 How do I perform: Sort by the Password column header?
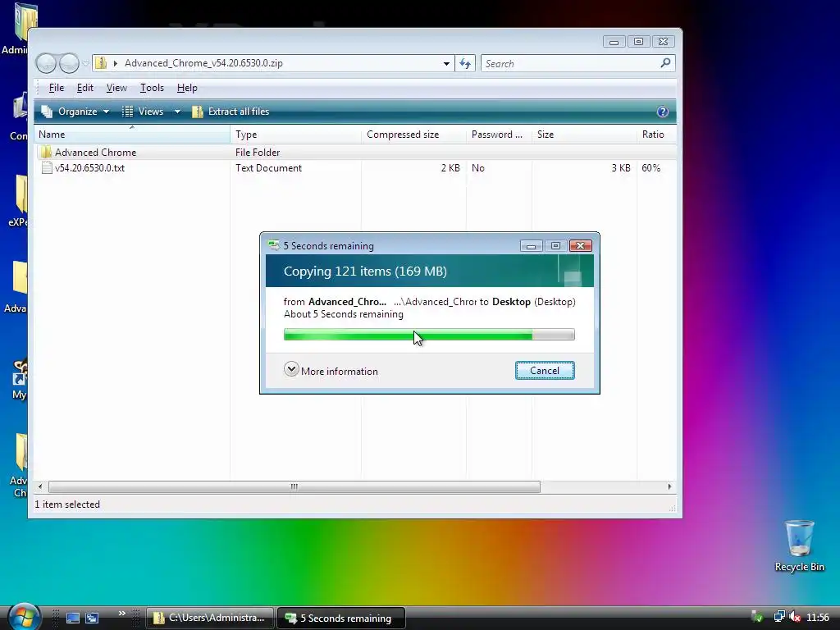click(x=499, y=135)
